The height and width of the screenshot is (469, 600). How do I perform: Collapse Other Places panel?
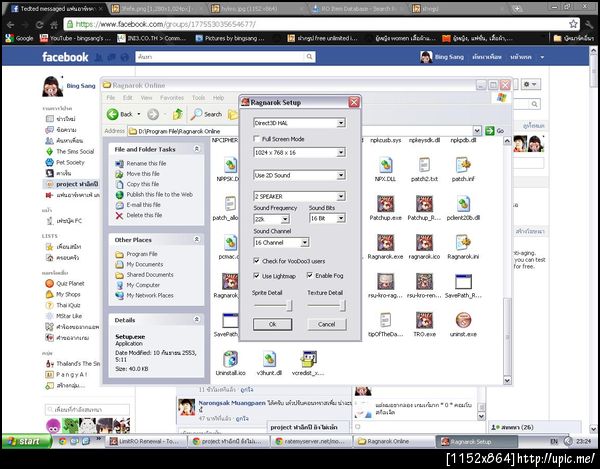click(197, 239)
